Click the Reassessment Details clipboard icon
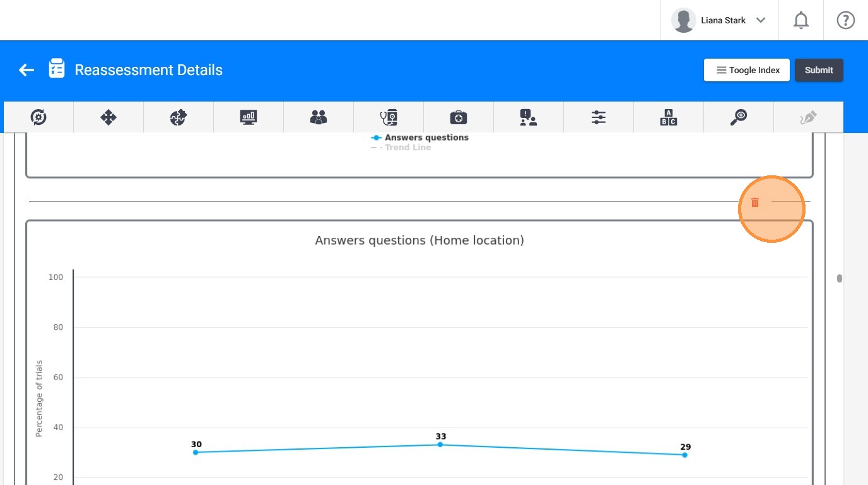 [x=57, y=69]
